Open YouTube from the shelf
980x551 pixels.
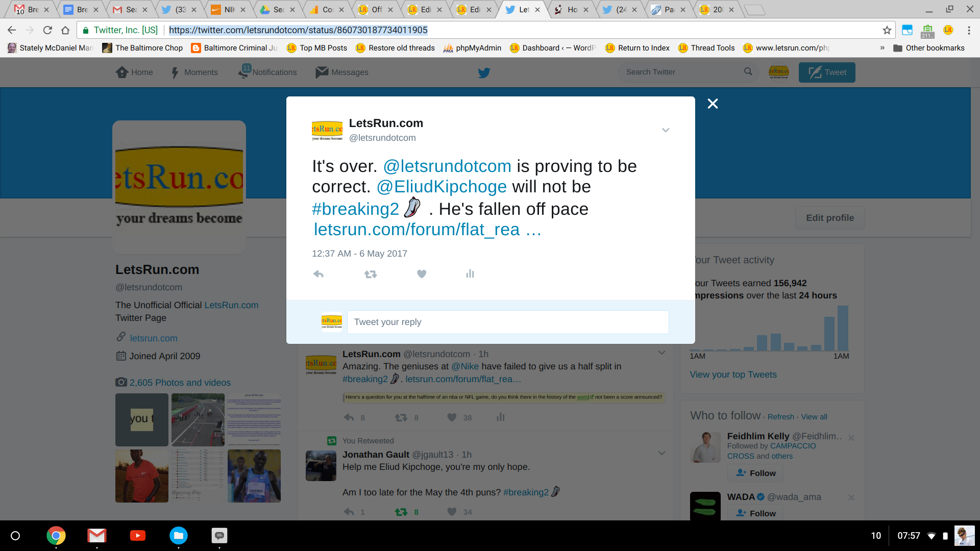138,536
